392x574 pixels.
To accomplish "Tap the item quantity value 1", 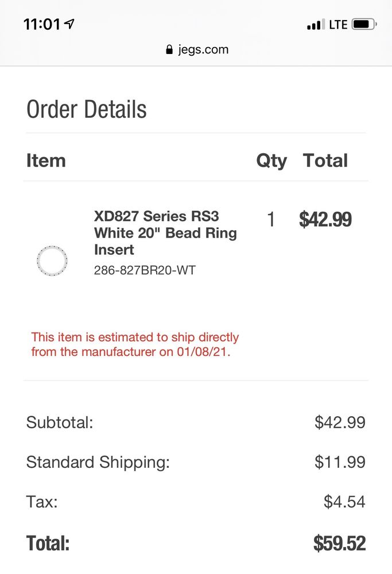I will (271, 219).
